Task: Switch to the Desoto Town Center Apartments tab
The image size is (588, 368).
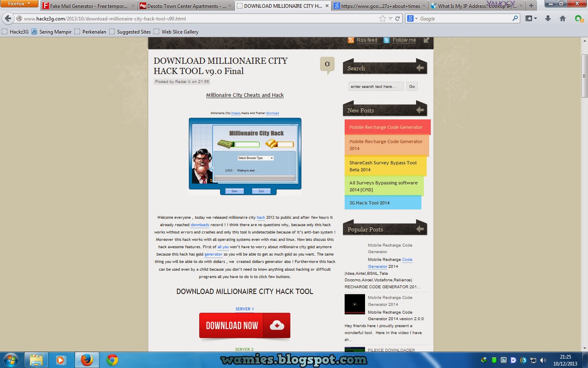Action: (x=186, y=6)
